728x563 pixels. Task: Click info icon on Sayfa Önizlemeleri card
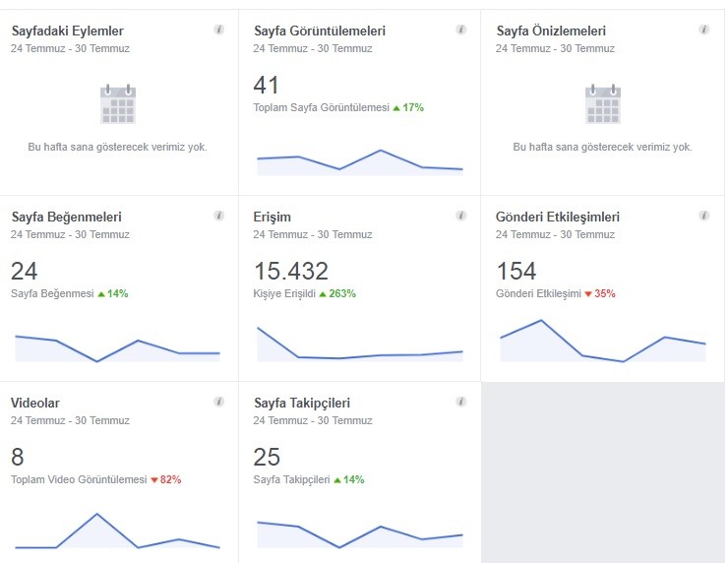[x=703, y=30]
